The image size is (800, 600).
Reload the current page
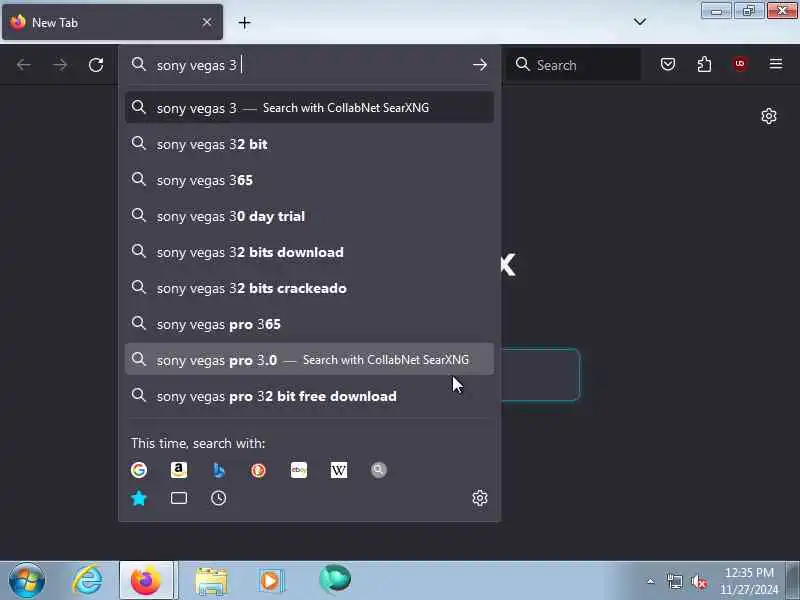coord(96,65)
